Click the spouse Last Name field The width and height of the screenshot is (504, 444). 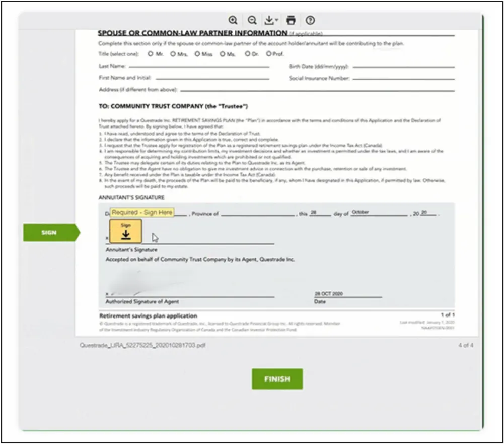point(199,66)
